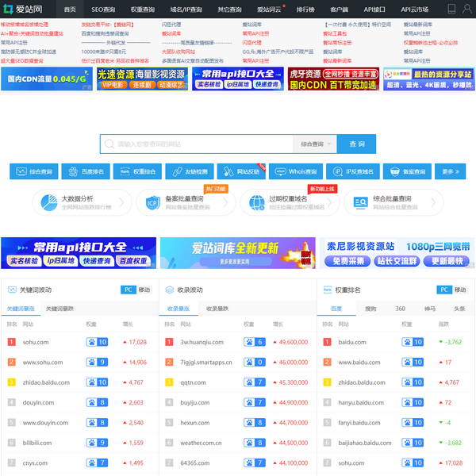Switch 收录波动 panel to 移动
This screenshot has height=476, width=476.
click(x=302, y=290)
